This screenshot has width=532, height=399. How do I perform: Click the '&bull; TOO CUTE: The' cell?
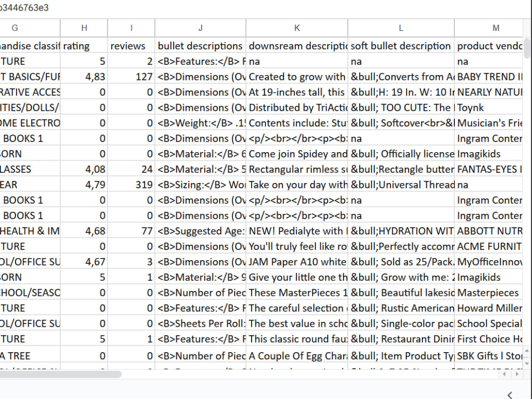coord(401,107)
